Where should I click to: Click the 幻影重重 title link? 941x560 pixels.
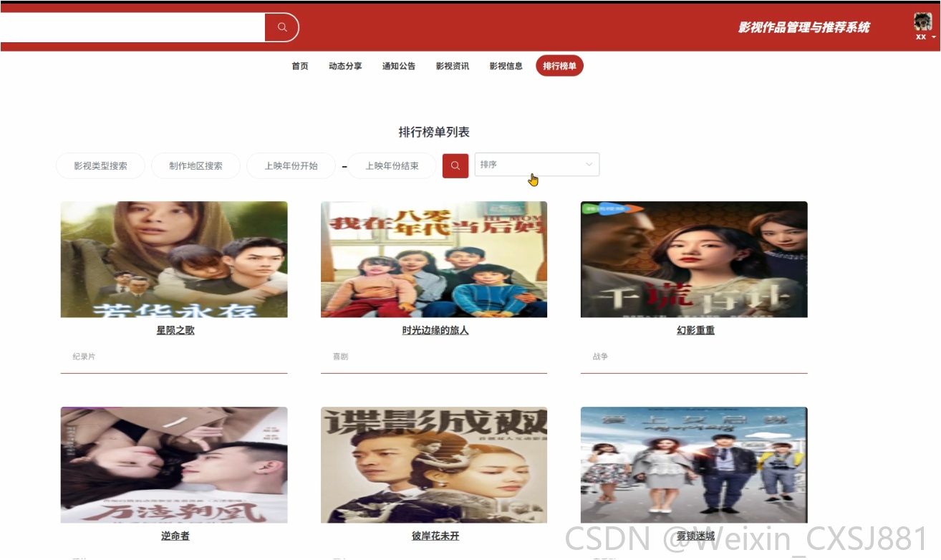pos(695,331)
